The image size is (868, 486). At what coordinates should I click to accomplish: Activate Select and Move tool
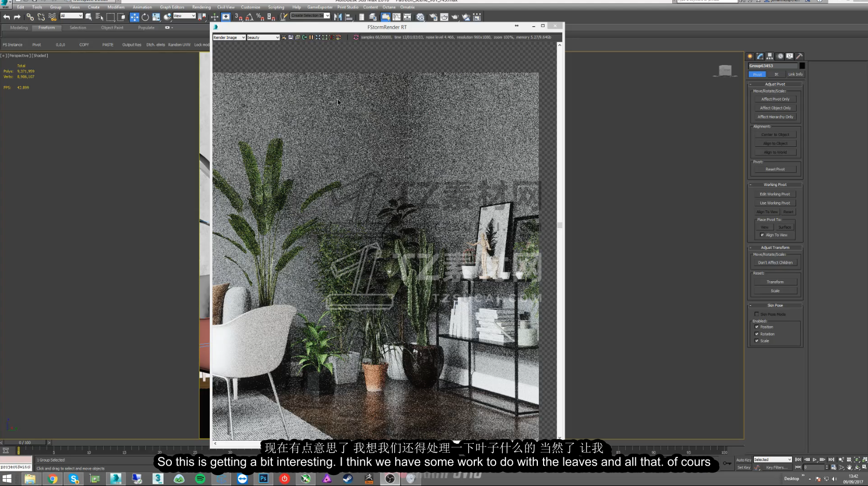click(x=134, y=17)
